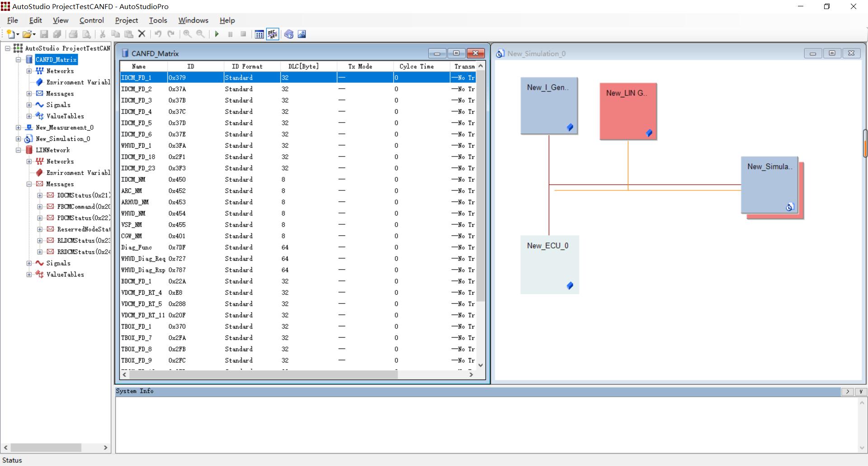
Task: Click the New project toolbar icon
Action: point(11,34)
